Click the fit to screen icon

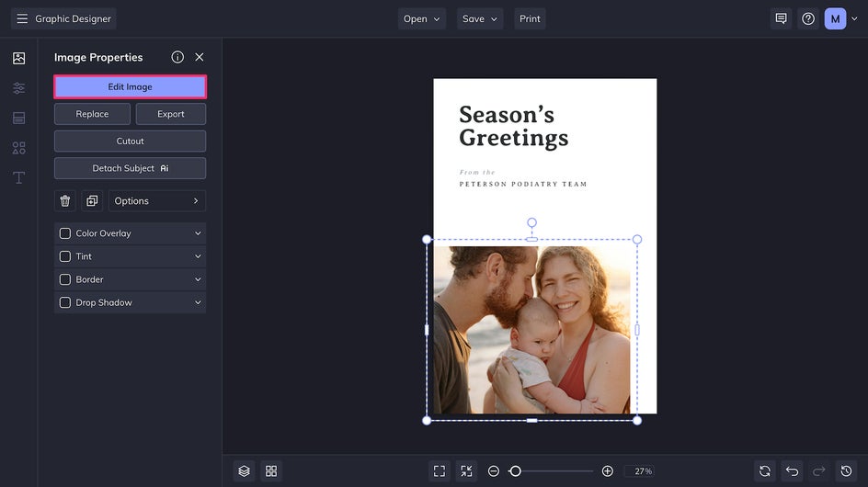(440, 471)
